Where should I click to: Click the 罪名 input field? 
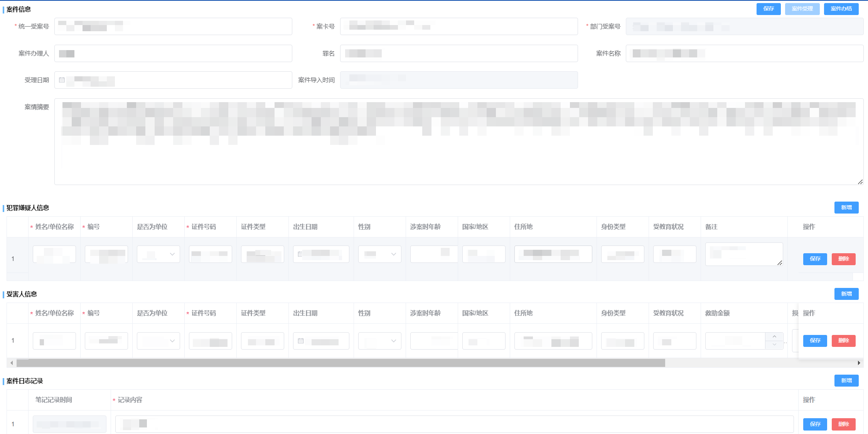click(x=459, y=53)
